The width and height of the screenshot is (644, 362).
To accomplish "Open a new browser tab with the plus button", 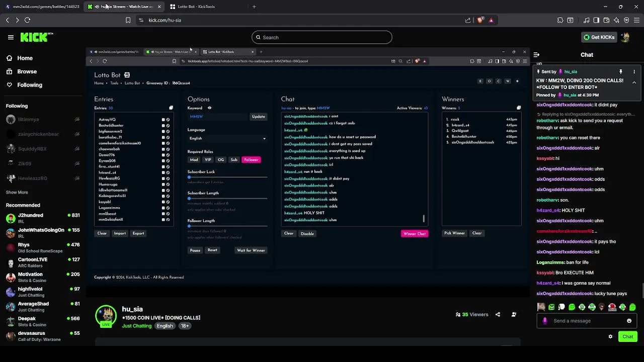I will point(254,7).
